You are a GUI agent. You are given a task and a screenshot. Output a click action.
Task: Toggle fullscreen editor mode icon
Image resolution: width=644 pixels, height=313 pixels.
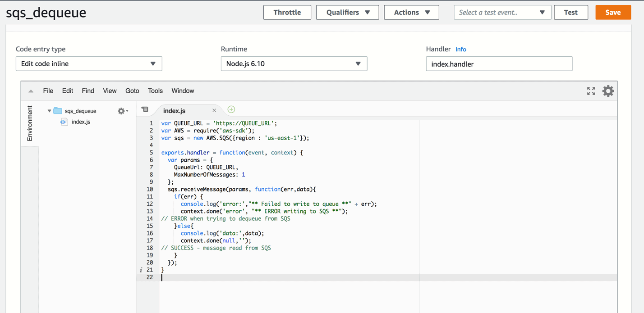point(591,91)
